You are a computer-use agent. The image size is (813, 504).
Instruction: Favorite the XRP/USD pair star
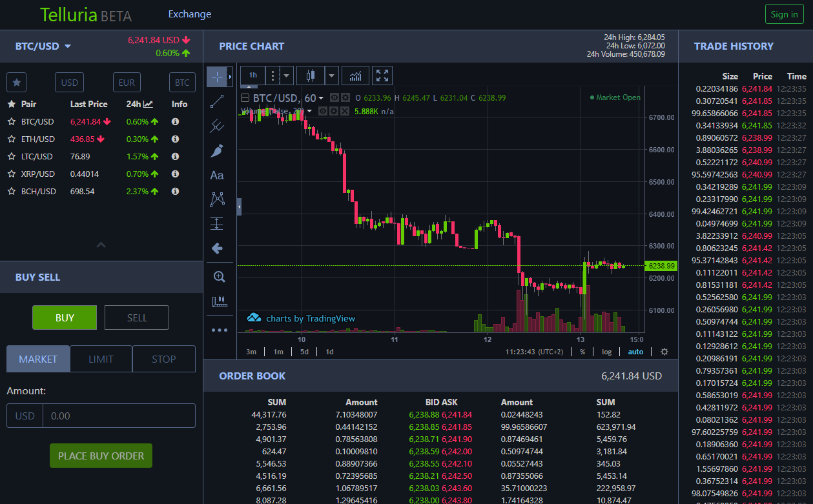[x=11, y=174]
